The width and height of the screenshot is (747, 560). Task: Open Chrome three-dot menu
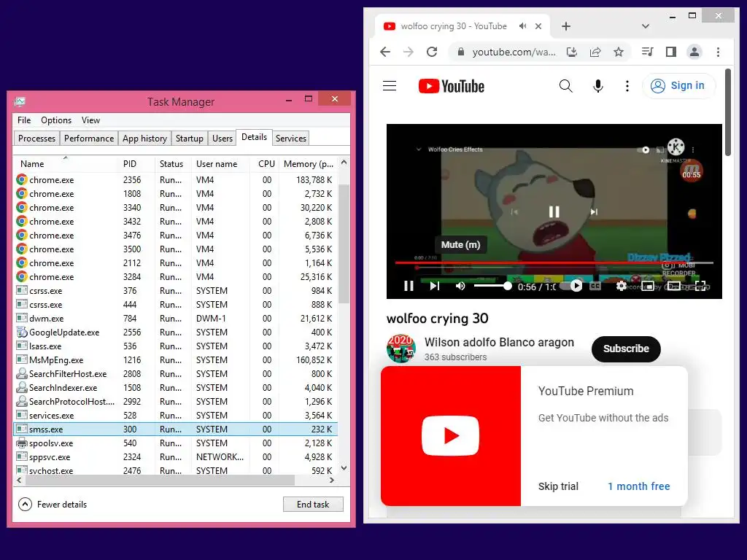pyautogui.click(x=718, y=52)
